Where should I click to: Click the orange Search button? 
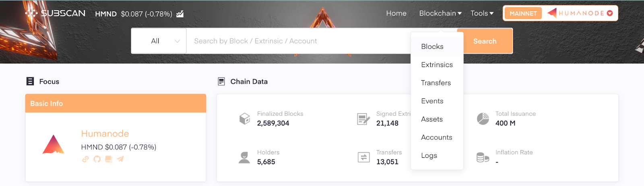click(x=485, y=41)
